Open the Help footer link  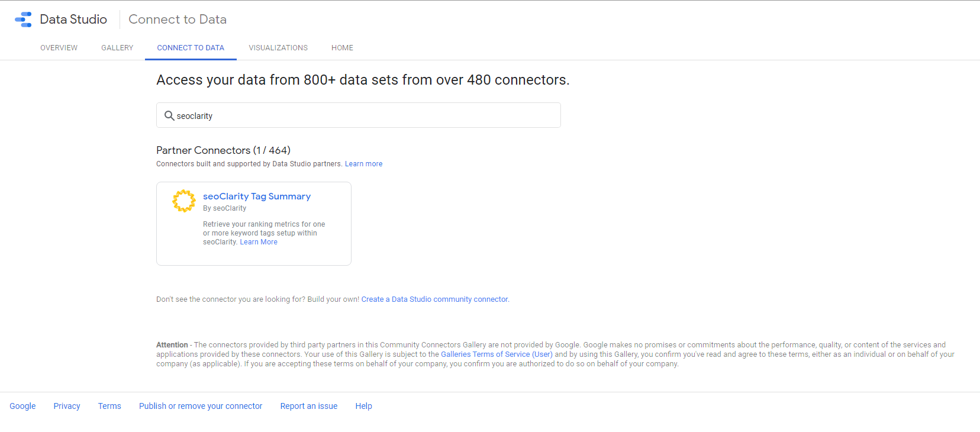click(x=363, y=406)
